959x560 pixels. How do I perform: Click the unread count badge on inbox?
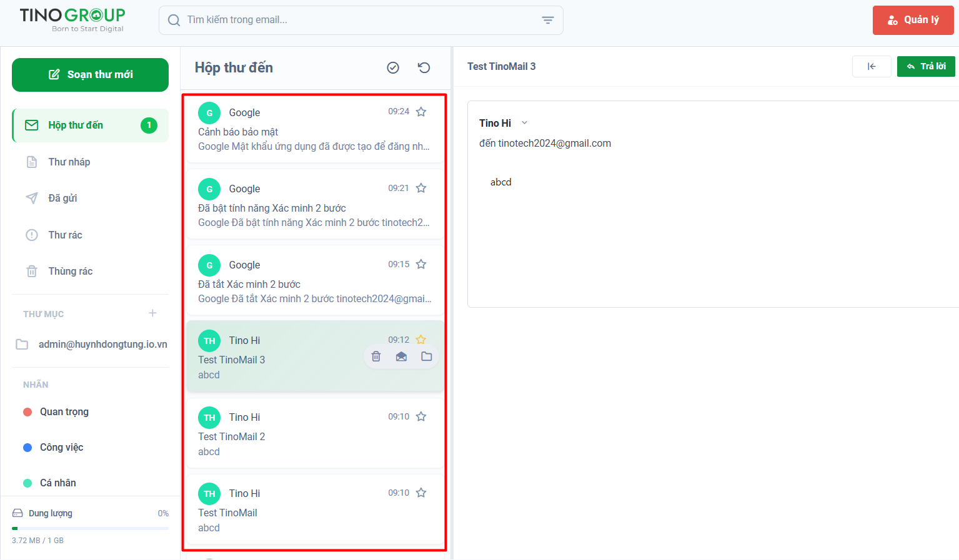tap(149, 125)
